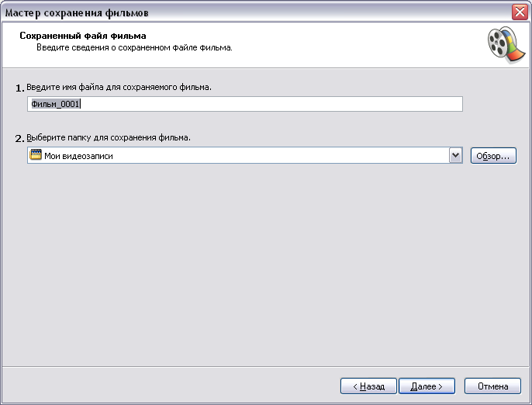Viewport: 532px width, 405px height.
Task: Click the 'Введите имя файла' step label
Action: [119, 87]
